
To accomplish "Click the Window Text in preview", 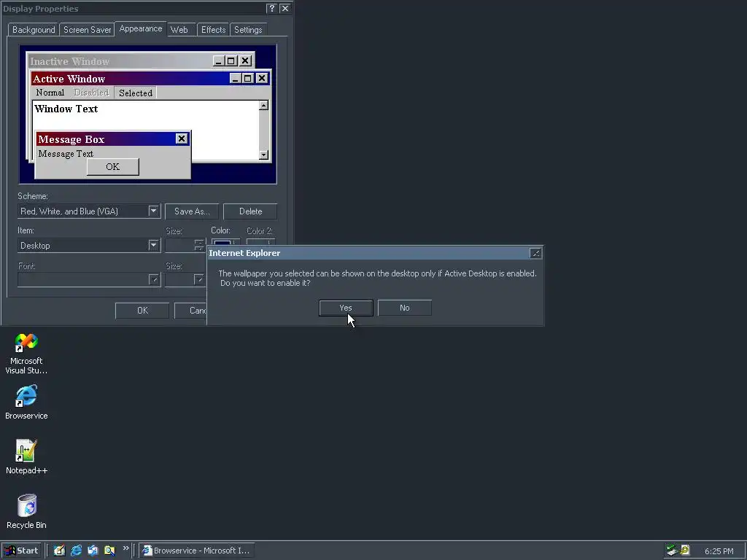I will pyautogui.click(x=66, y=109).
